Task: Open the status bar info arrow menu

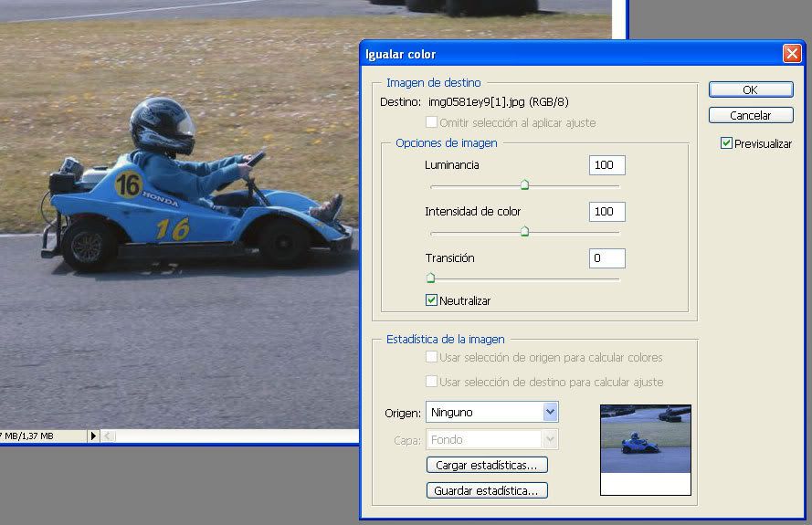Action: click(93, 436)
